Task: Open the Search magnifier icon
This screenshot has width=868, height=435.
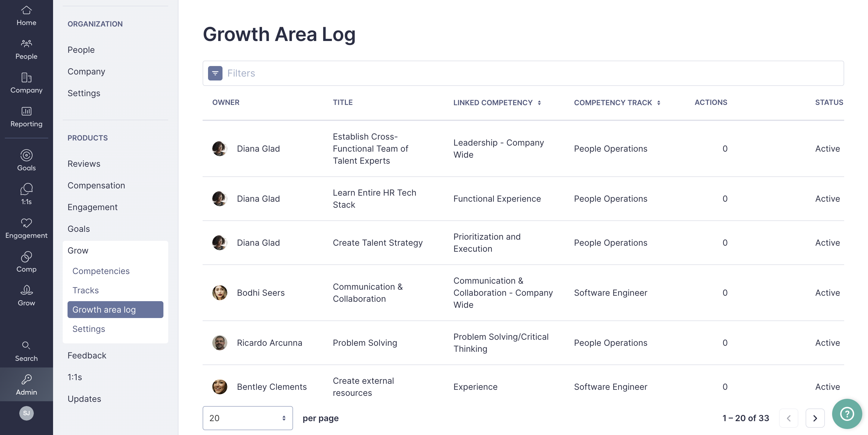Action: coord(26,345)
